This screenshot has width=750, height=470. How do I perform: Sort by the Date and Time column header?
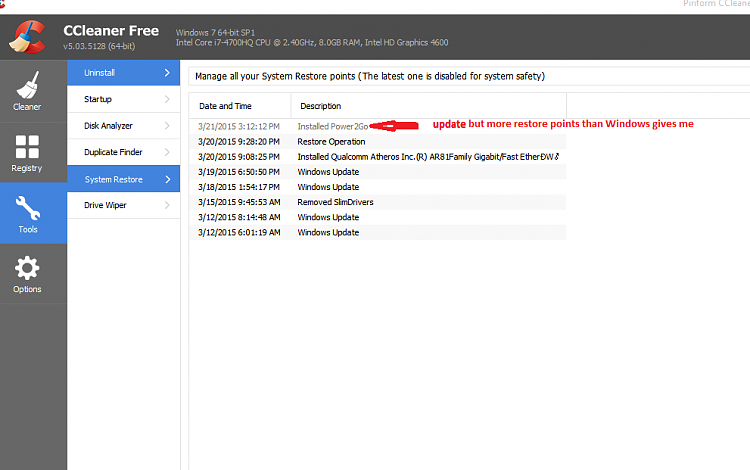coord(240,106)
